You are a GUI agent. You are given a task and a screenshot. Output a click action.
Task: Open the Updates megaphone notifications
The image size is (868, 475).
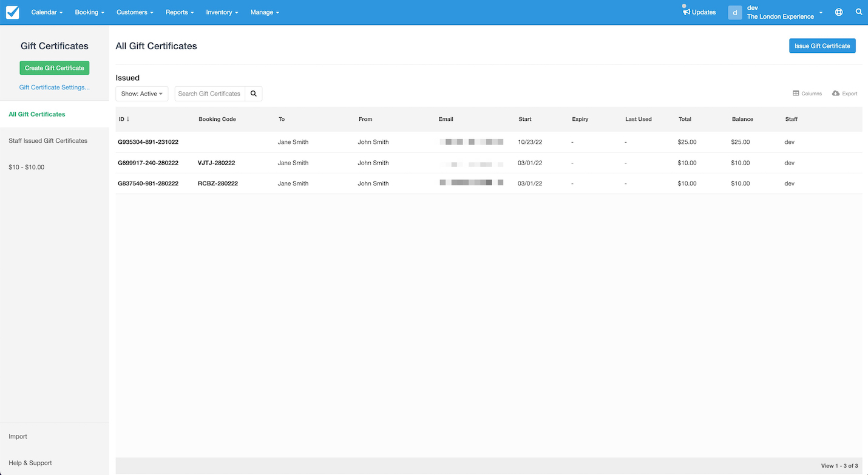pos(699,12)
